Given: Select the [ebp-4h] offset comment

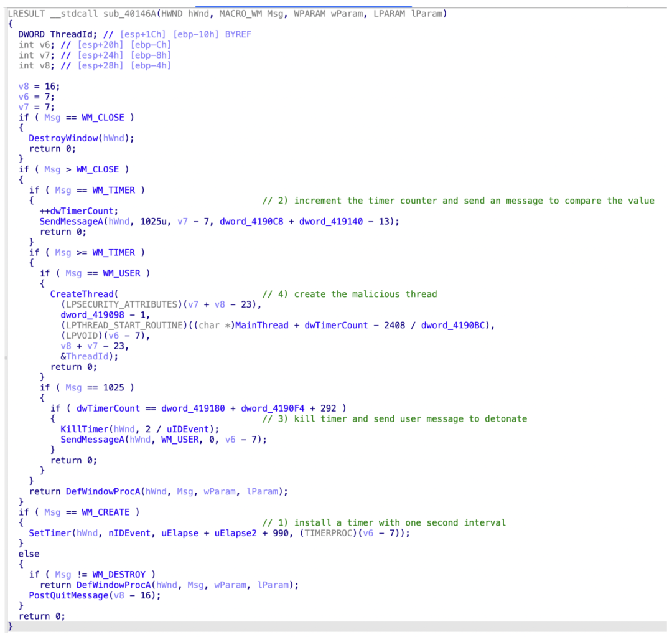Looking at the screenshot, I should [151, 65].
